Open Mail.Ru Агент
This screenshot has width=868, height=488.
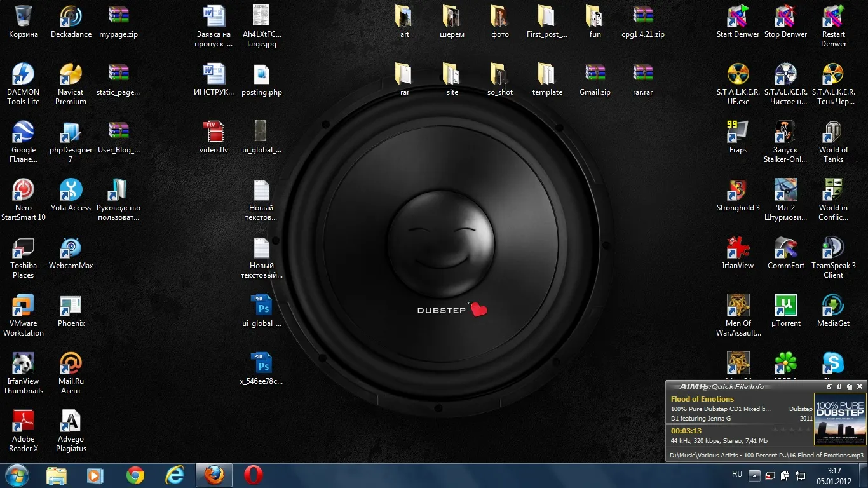(x=71, y=373)
